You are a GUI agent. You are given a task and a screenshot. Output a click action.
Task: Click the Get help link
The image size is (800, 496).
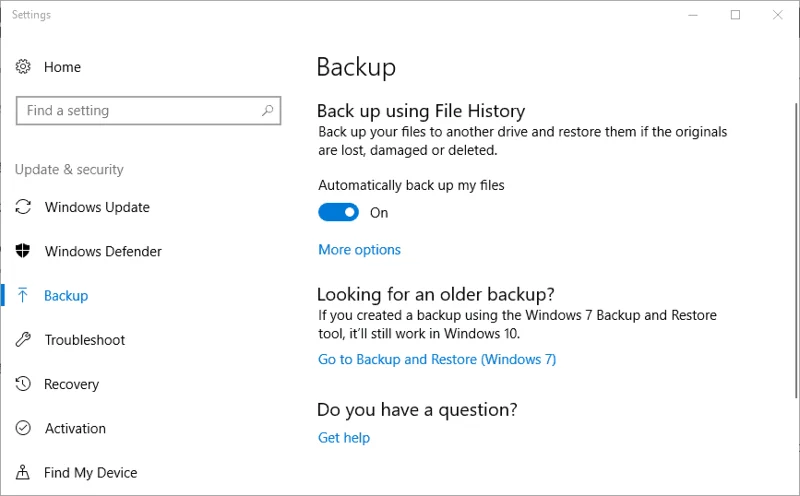pyautogui.click(x=344, y=438)
